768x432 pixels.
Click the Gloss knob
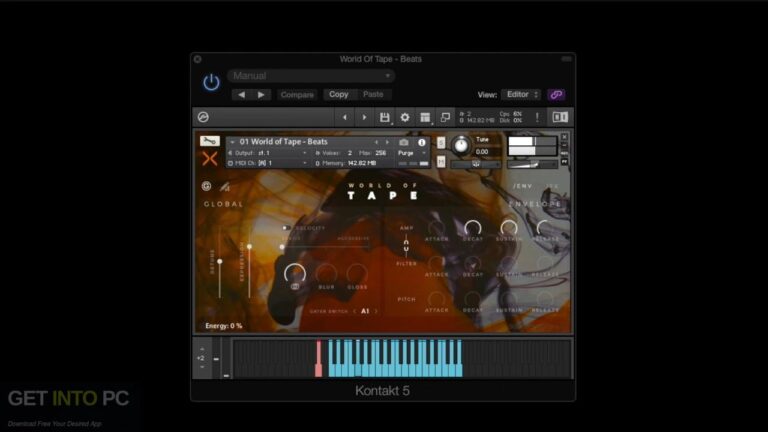(x=357, y=274)
